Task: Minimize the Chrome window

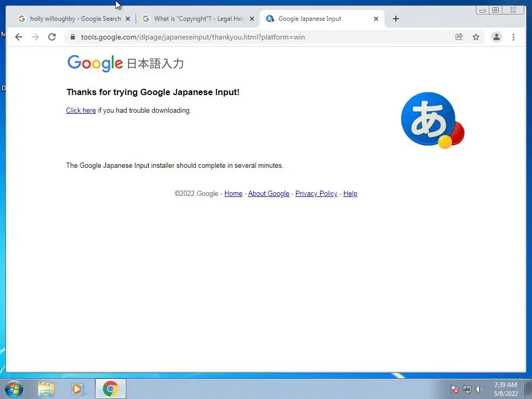Action: pyautogui.click(x=483, y=10)
